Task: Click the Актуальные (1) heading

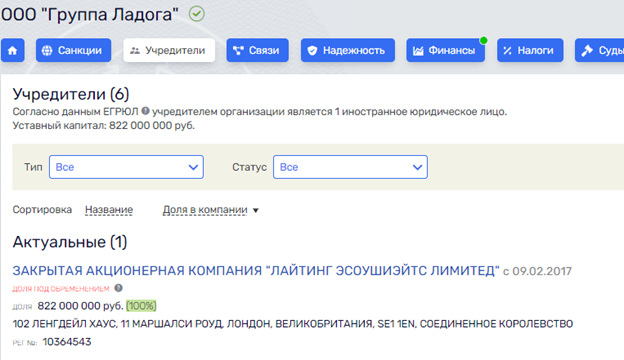Action: 70,242
